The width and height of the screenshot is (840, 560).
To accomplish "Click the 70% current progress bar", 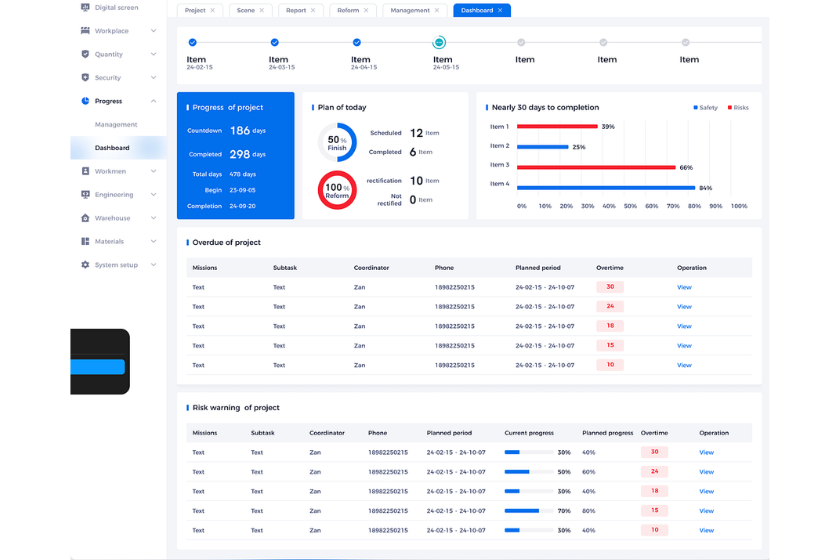I will click(530, 511).
